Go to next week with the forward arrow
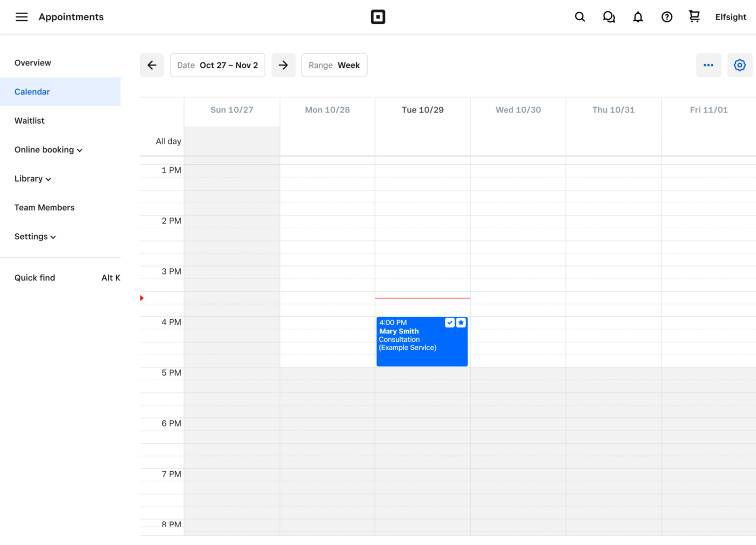The height and width of the screenshot is (545, 756). [x=283, y=65]
